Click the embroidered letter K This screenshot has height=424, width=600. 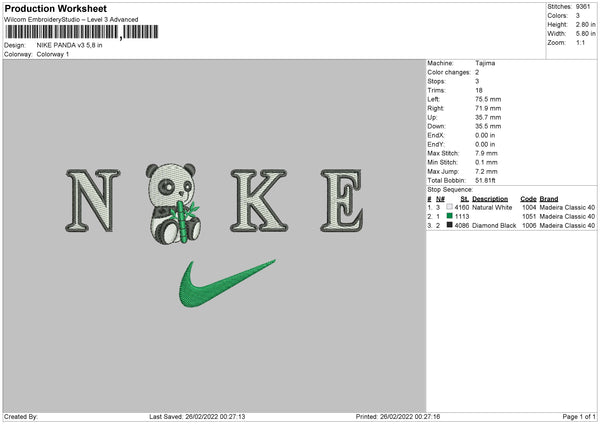[259, 201]
